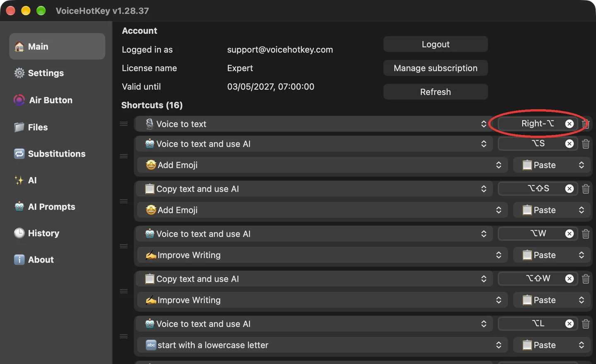
Task: Open action dropdown for the ⌥S shortcut
Action: [314, 144]
